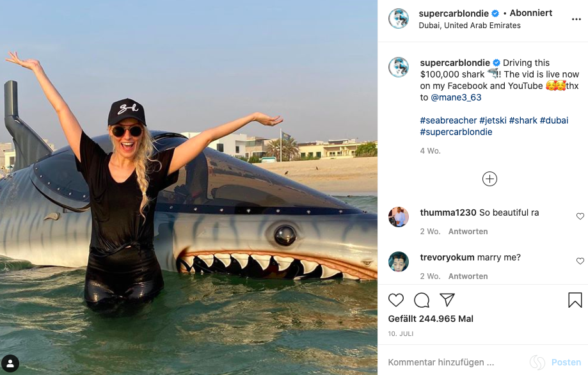Reply to thumma1230 via Antworten
This screenshot has height=375, width=588.
468,232
